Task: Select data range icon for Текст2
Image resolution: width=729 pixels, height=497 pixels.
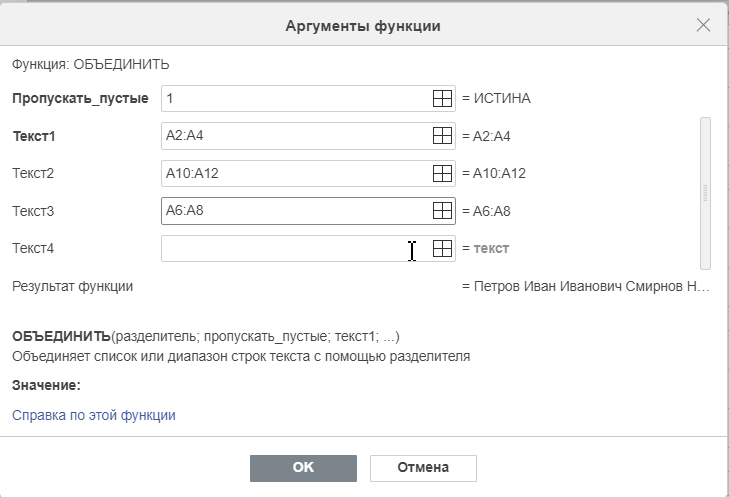Action: pos(442,173)
